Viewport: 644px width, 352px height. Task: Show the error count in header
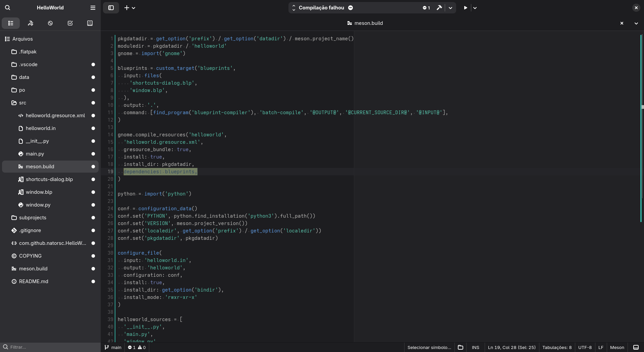click(x=426, y=8)
